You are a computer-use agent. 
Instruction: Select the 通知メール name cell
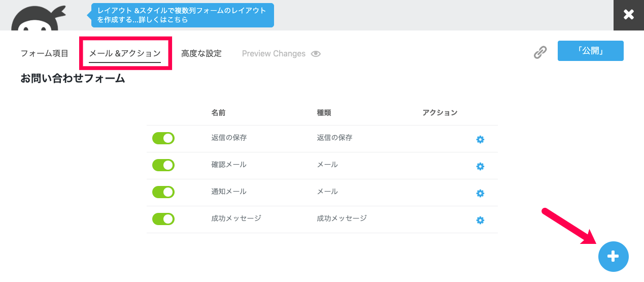tap(229, 192)
